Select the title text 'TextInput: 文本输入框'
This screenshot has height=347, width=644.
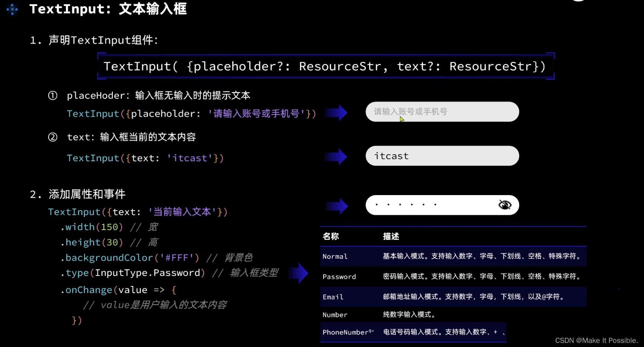pos(108,9)
